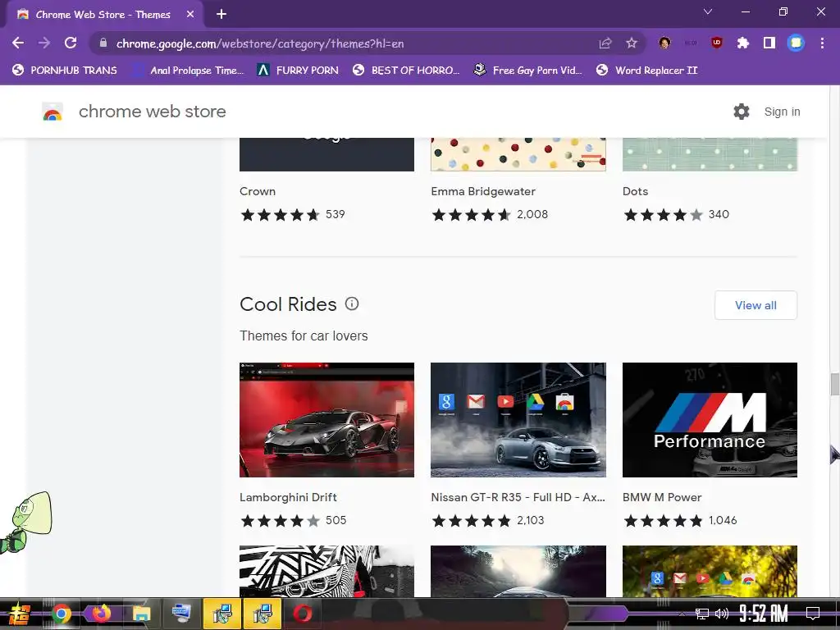Click the BMW M Power title text
840x630 pixels.
(x=662, y=497)
